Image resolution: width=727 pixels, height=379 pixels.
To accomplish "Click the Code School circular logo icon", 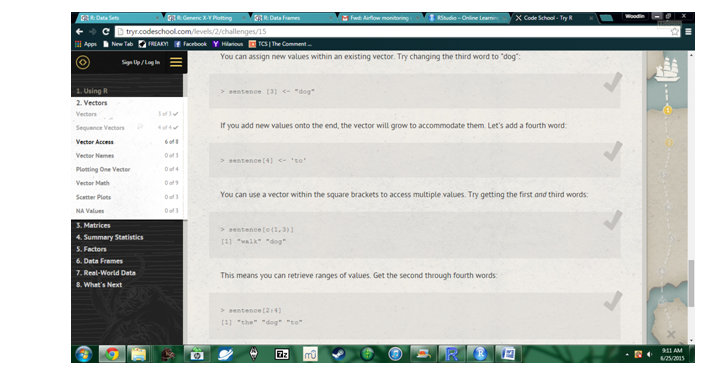I will pos(83,62).
